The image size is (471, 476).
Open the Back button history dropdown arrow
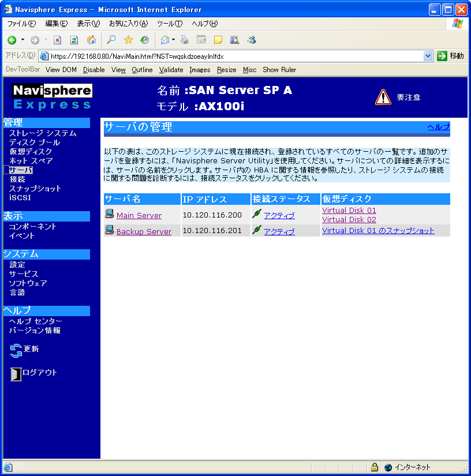[x=23, y=40]
